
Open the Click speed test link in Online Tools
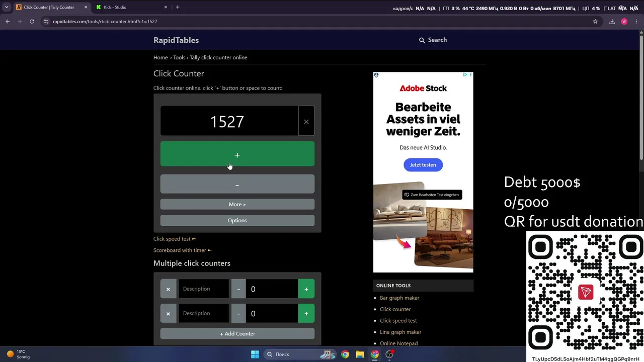(398, 320)
